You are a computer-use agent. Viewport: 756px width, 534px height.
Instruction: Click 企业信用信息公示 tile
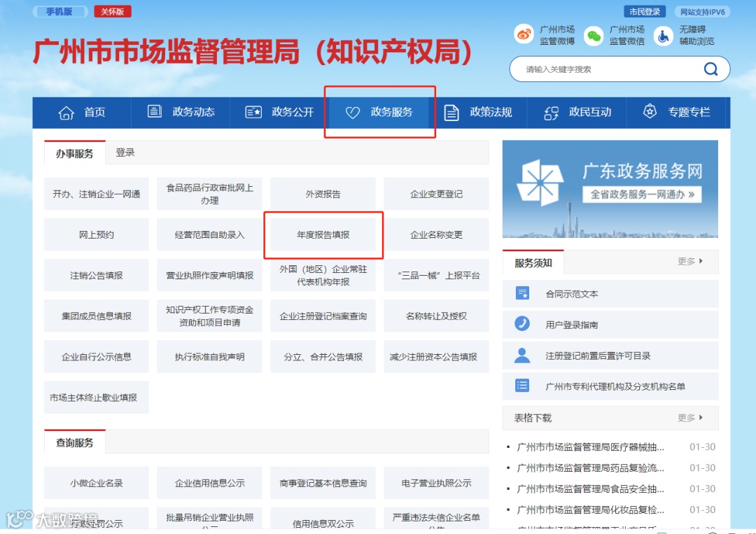point(210,483)
